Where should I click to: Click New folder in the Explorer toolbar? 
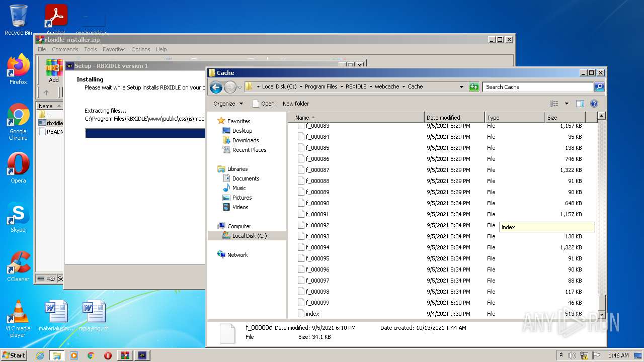296,104
